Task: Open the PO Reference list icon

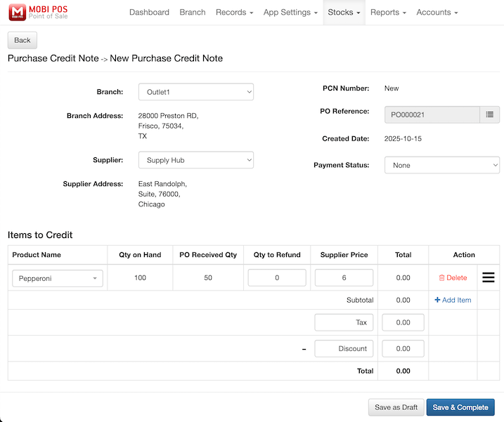Action: (x=489, y=114)
